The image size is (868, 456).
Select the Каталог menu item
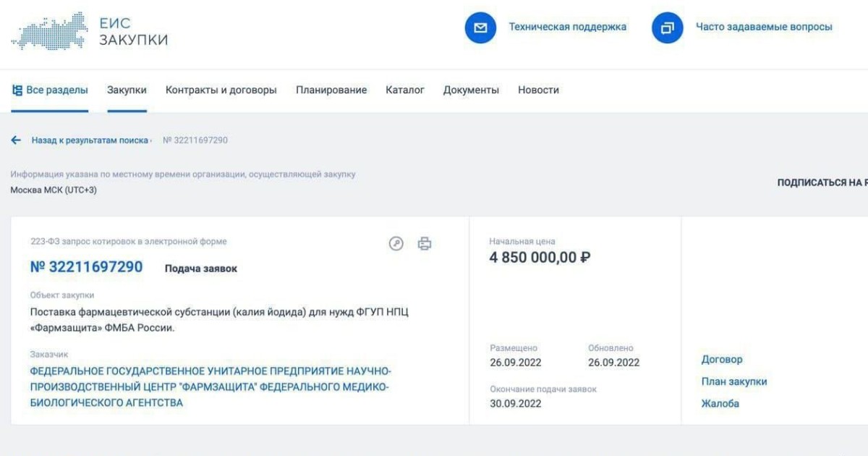(x=405, y=90)
